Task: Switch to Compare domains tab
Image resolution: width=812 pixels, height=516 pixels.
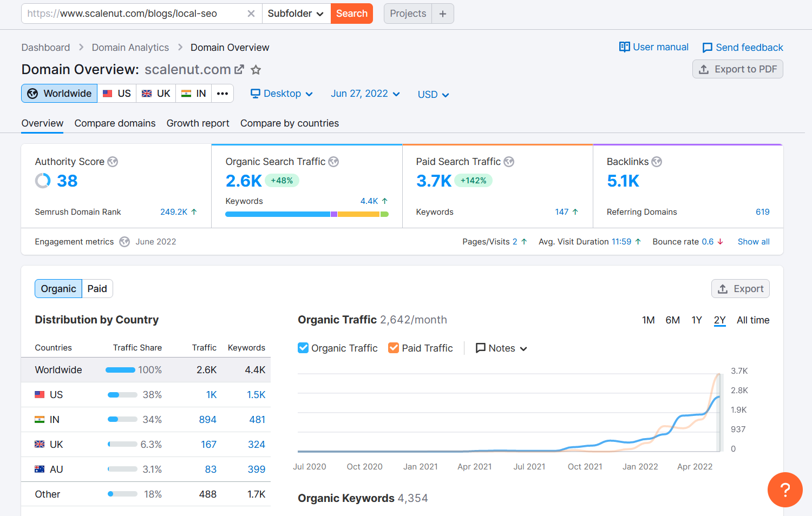Action: pyautogui.click(x=115, y=123)
